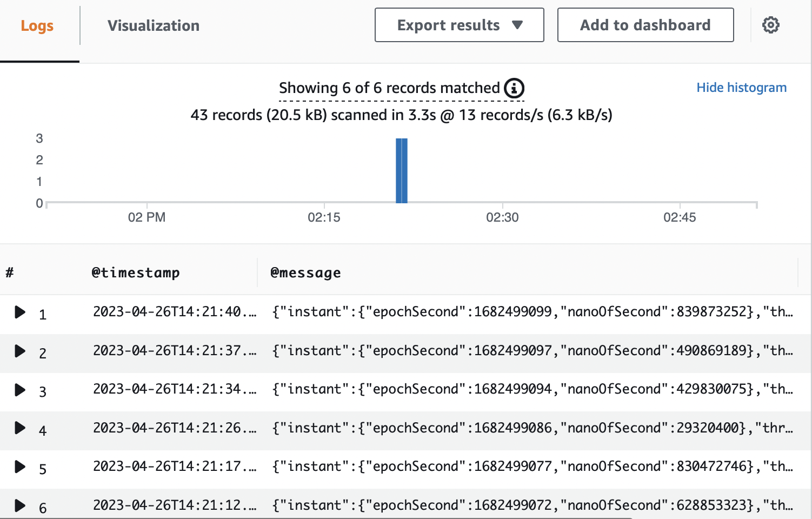Image resolution: width=812 pixels, height=519 pixels.
Task: Click the blue histogram bar
Action: (x=402, y=171)
